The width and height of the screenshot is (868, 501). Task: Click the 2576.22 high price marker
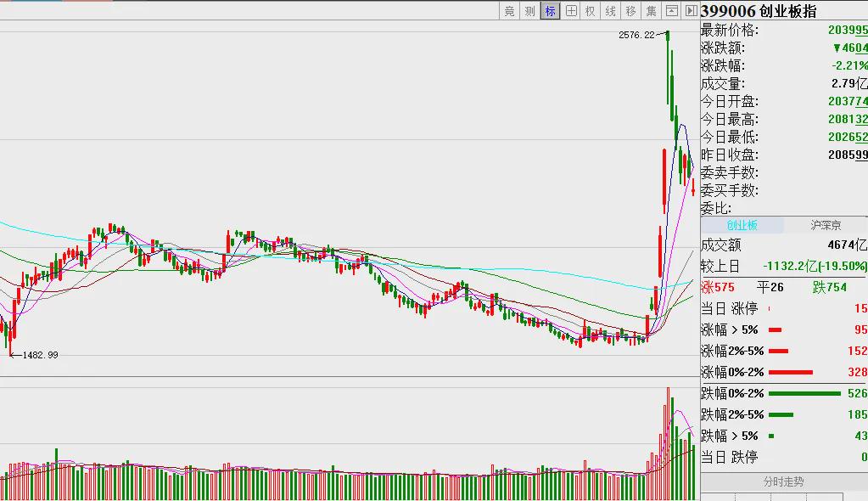[636, 35]
